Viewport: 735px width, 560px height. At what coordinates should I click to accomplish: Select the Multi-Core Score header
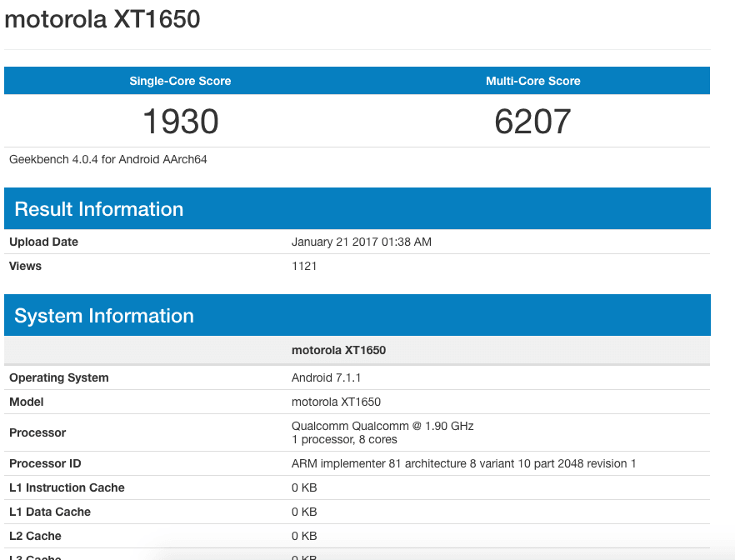pos(533,81)
